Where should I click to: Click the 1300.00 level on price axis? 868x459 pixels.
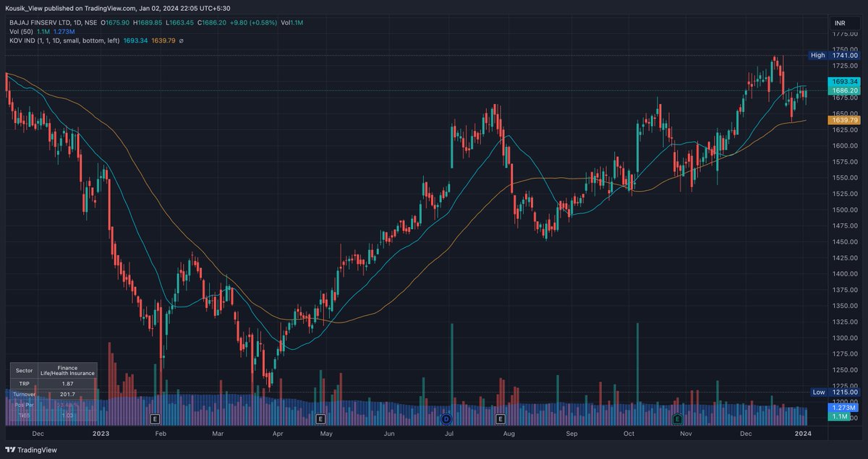coord(845,338)
